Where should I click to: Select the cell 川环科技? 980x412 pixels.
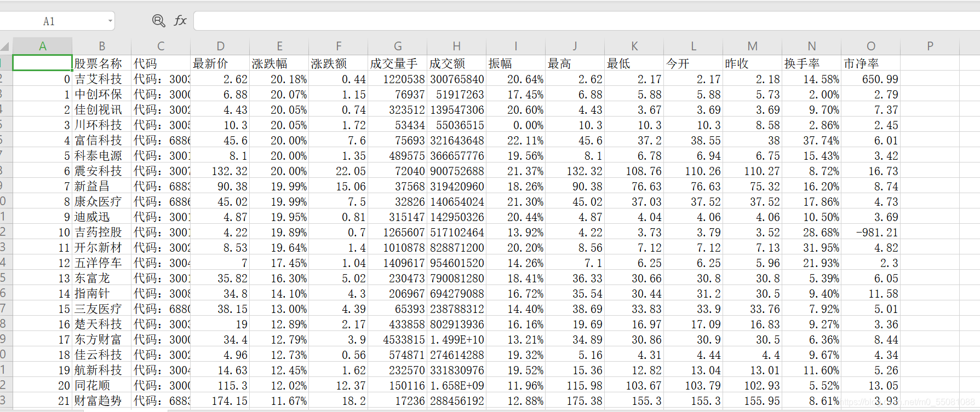(102, 125)
